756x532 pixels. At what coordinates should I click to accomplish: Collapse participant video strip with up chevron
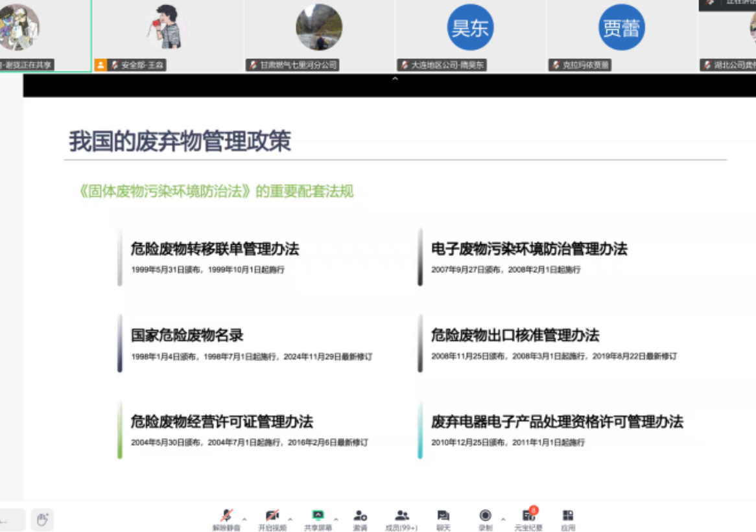[x=395, y=78]
